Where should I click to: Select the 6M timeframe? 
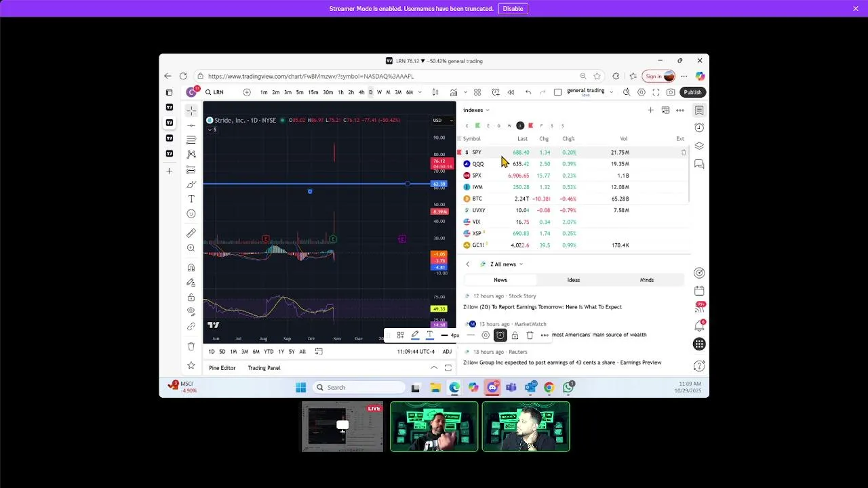(410, 92)
